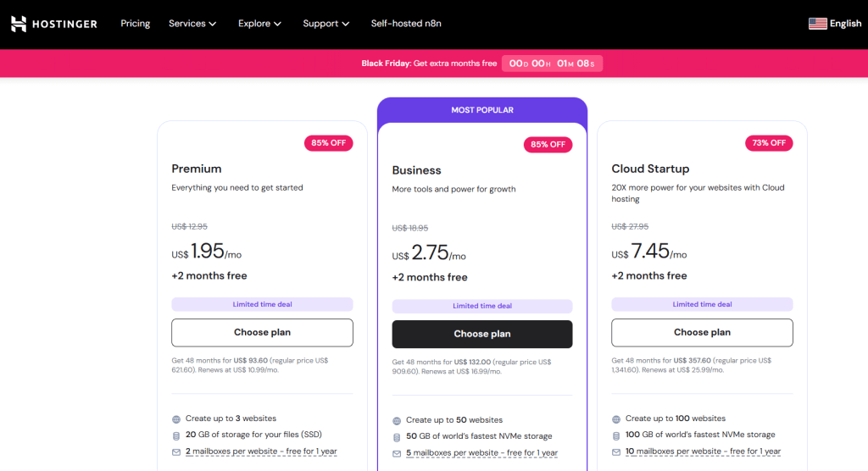Click the crossed-out US$ 12.95 price
The width and height of the screenshot is (868, 471).
click(x=189, y=226)
